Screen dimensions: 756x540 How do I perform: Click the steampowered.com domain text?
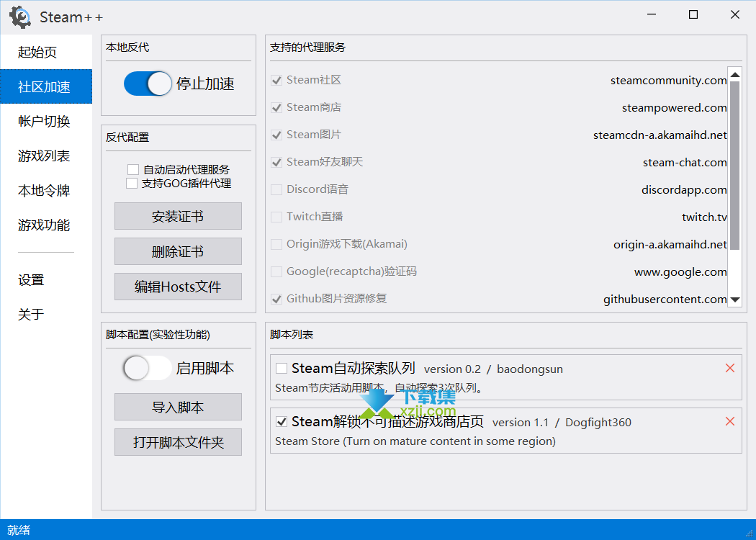point(674,108)
